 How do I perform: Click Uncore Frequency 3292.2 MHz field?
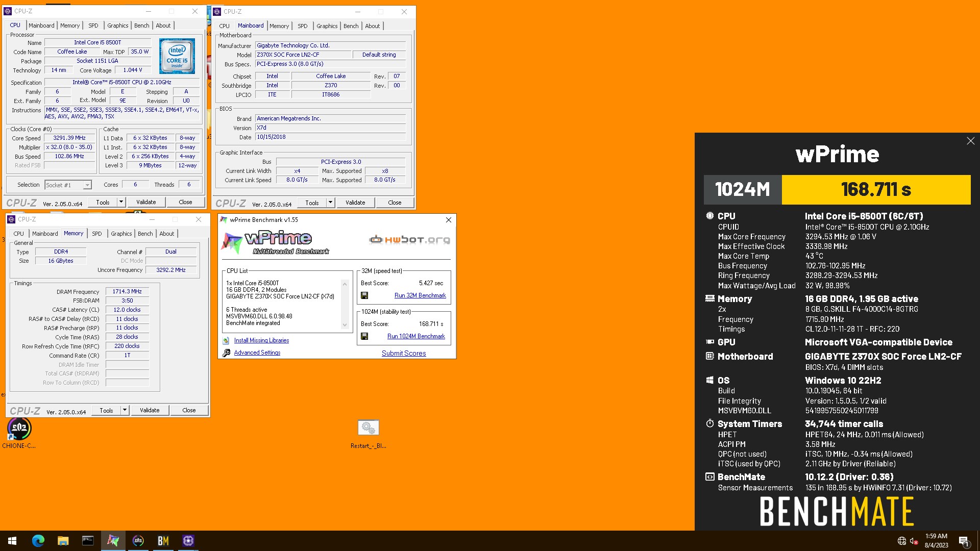coord(171,270)
